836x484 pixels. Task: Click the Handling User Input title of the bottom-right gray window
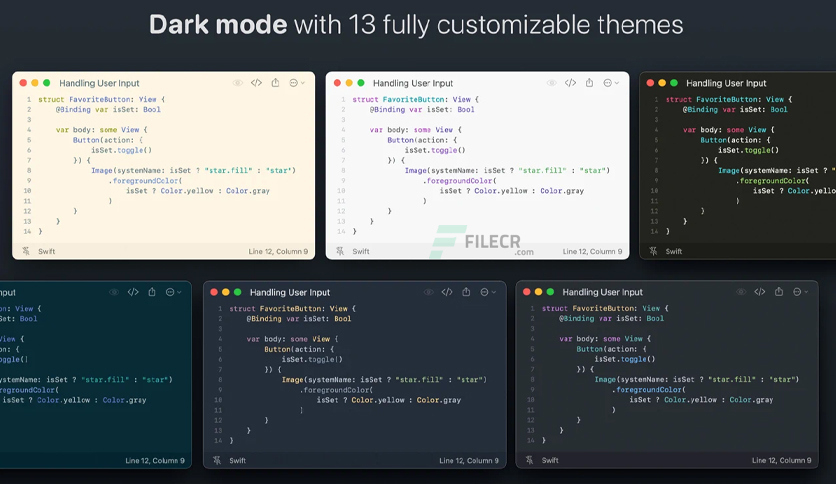point(602,292)
